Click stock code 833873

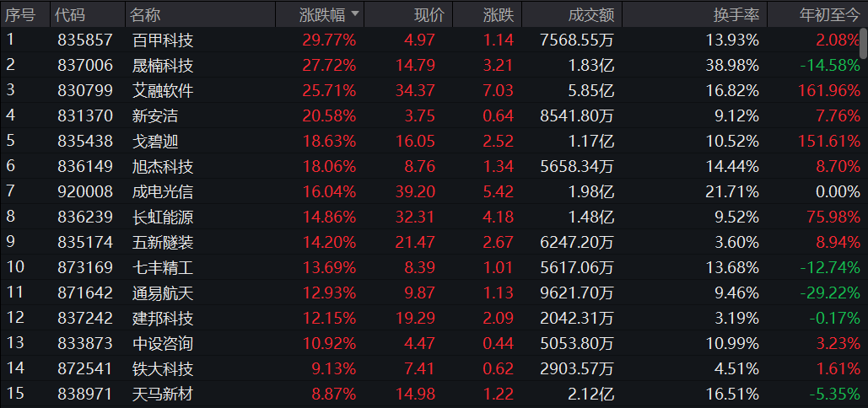pyautogui.click(x=84, y=343)
